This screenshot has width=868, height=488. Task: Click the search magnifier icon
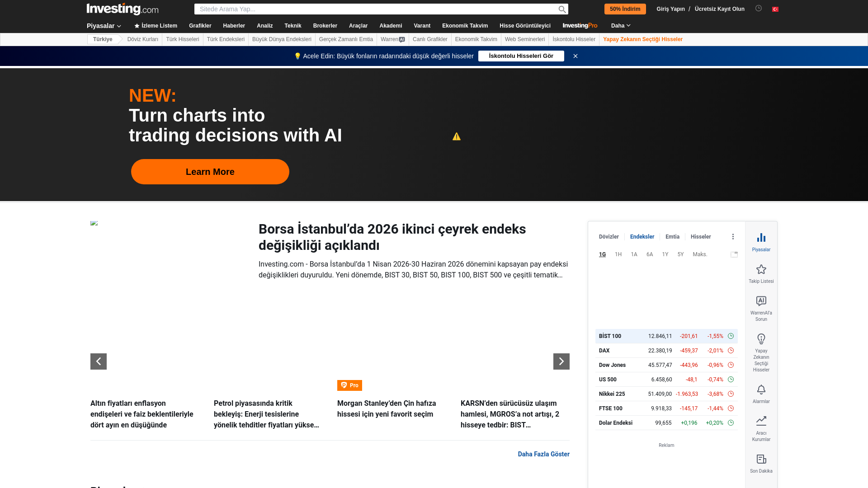[x=562, y=9]
